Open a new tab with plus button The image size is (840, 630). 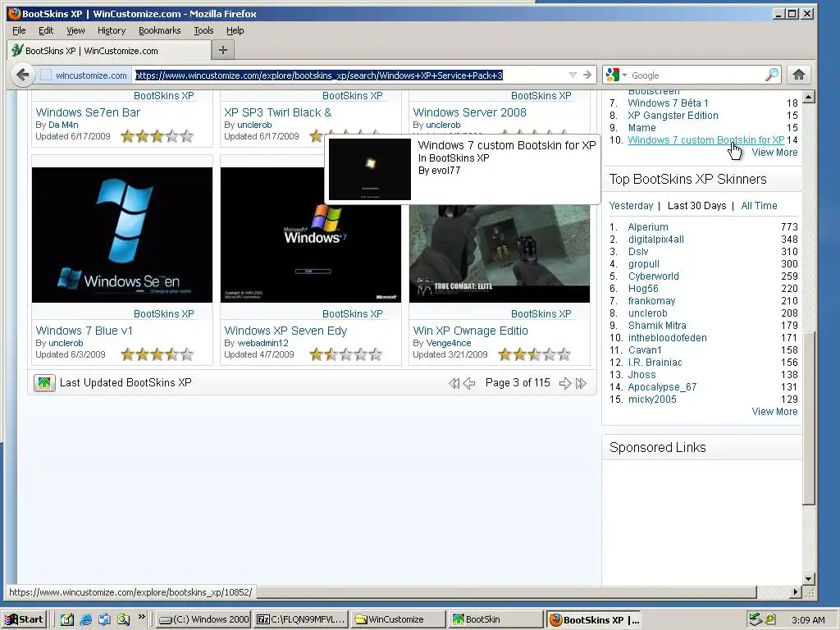coord(223,50)
